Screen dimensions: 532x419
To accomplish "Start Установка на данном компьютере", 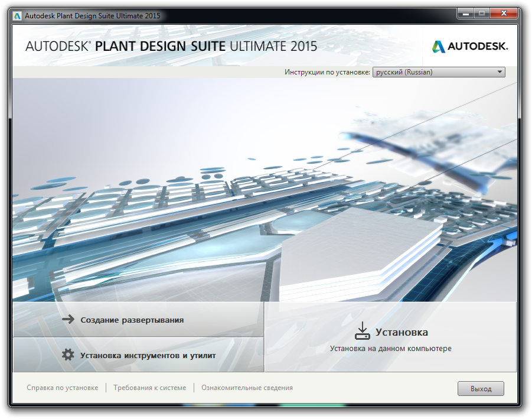I will [390, 337].
